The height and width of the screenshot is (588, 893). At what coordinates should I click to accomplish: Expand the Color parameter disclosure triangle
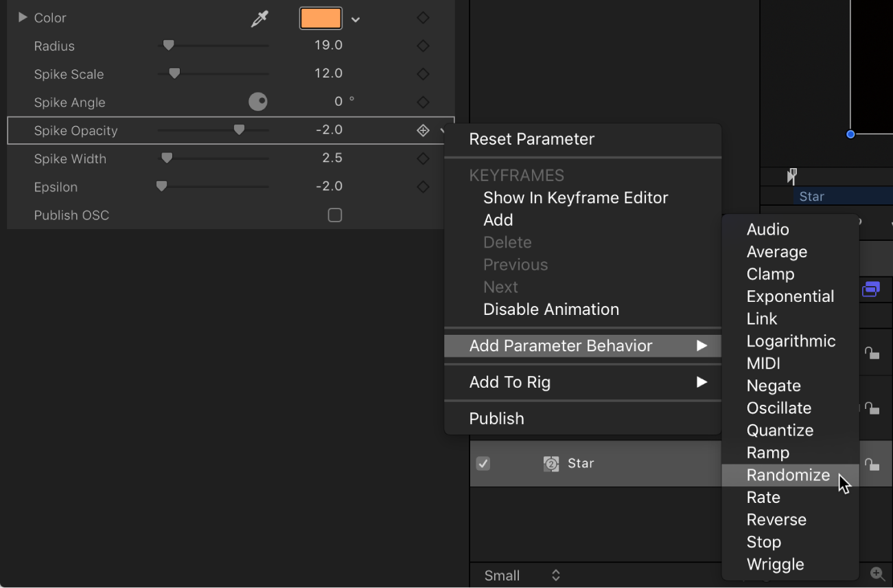[21, 18]
